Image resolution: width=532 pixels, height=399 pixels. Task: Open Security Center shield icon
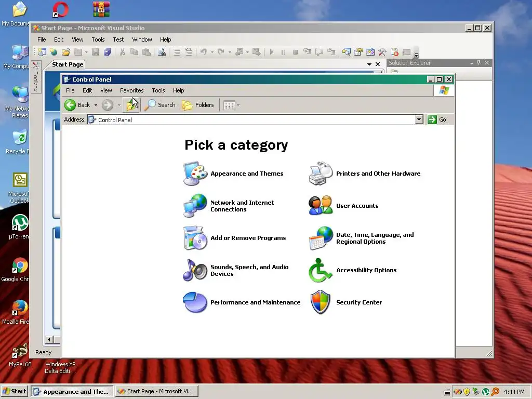click(320, 302)
